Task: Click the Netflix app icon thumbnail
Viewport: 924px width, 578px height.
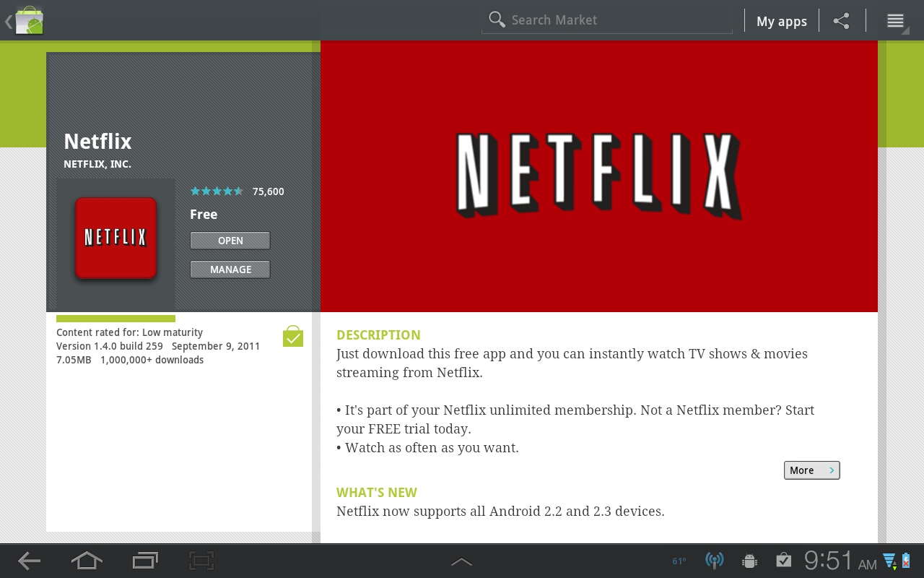Action: click(115, 238)
